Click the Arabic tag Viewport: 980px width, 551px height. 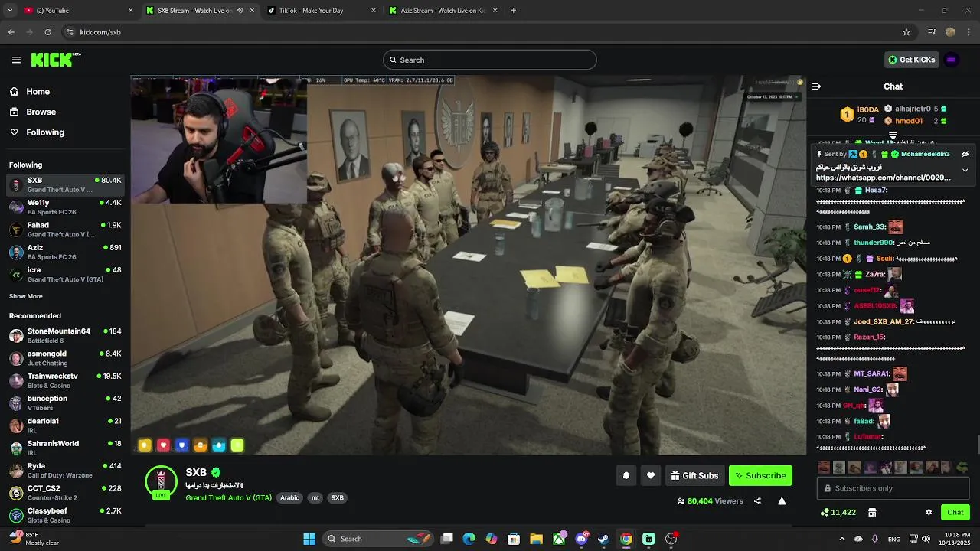[290, 497]
